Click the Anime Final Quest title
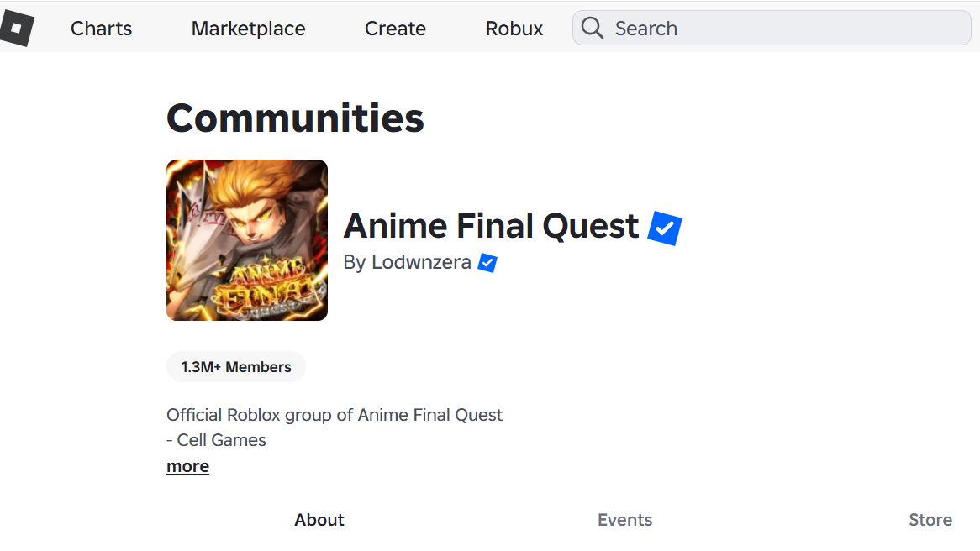 point(492,226)
